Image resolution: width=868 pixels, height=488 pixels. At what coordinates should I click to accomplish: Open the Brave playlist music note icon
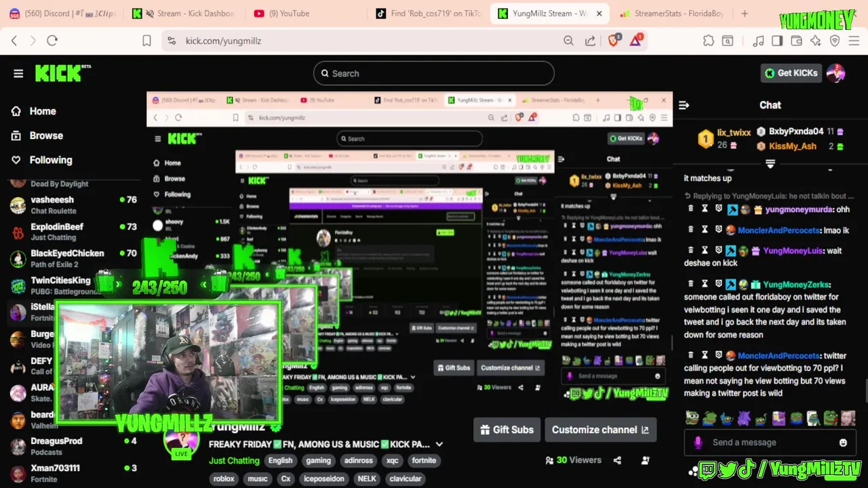(x=758, y=41)
